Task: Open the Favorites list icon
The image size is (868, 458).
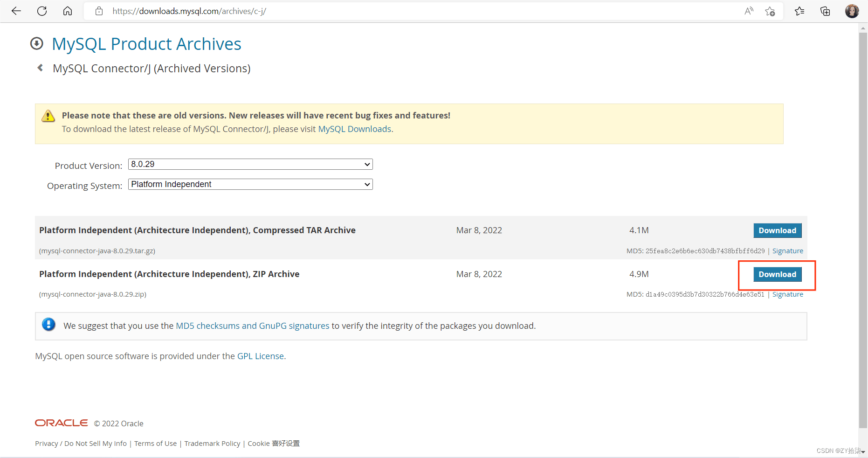Action: click(x=799, y=11)
